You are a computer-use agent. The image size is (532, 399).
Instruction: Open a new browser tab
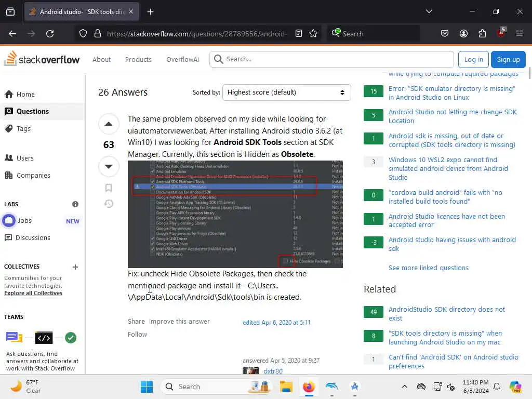(150, 12)
